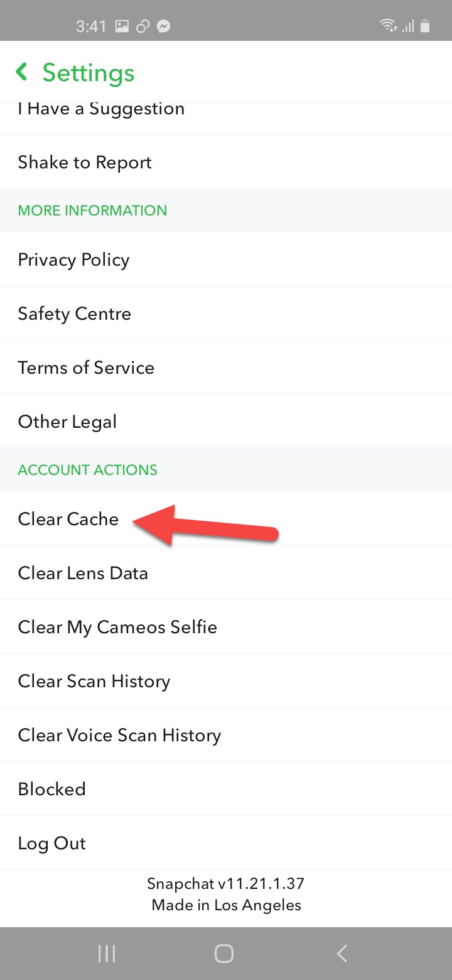The height and width of the screenshot is (980, 452).
Task: Tap Clear Scan History
Action: (x=94, y=681)
